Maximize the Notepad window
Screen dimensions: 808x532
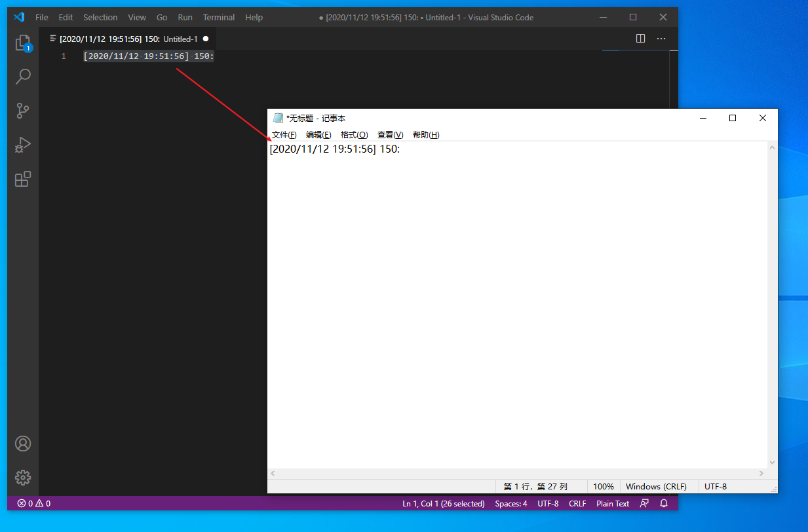coord(733,118)
